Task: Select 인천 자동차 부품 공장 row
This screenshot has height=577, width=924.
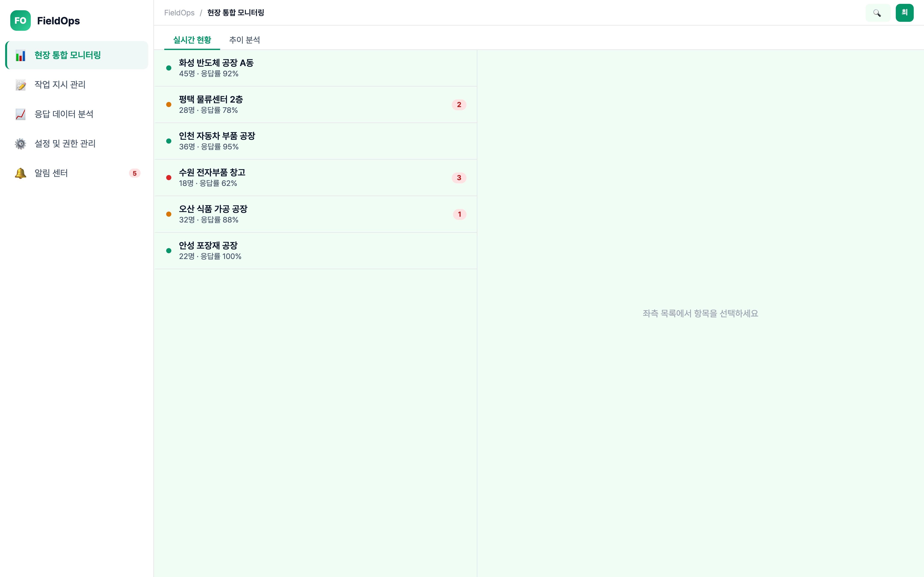Action: pyautogui.click(x=217, y=141)
